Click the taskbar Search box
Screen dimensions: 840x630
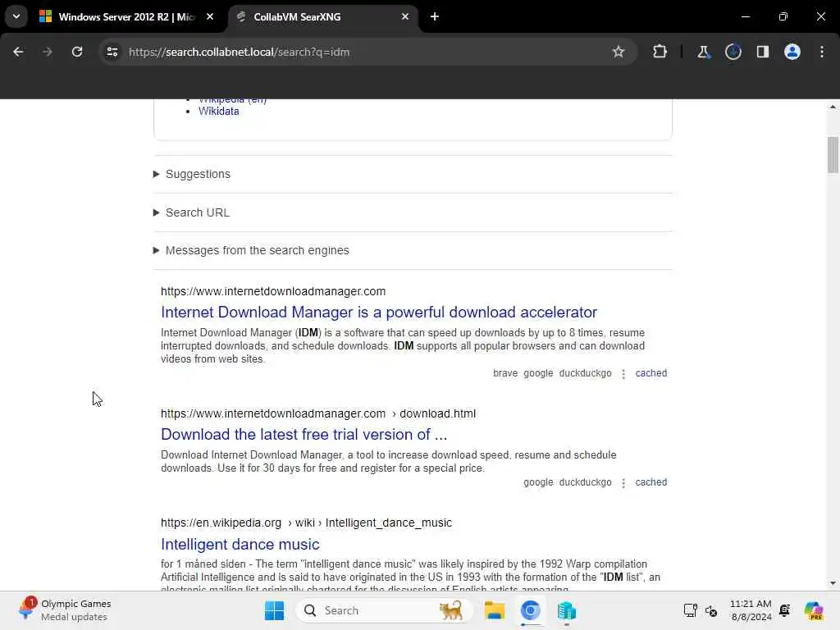384,610
